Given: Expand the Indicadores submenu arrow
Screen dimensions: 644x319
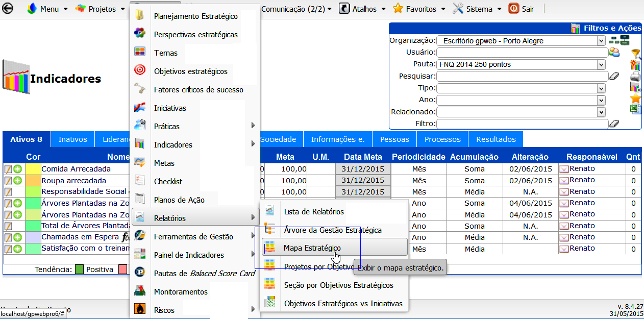Looking at the screenshot, I should click(x=253, y=144).
